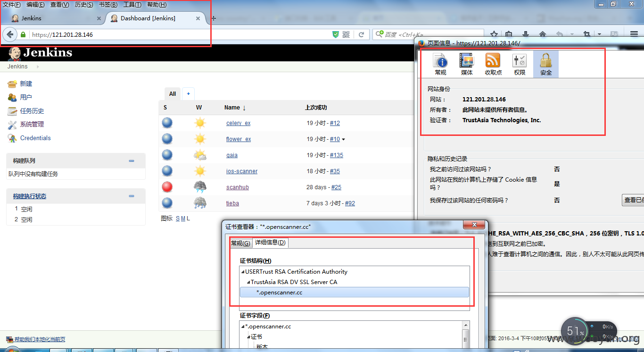This screenshot has width=644, height=352.
Task: Open the 书签(B) menu
Action: coord(108,5)
